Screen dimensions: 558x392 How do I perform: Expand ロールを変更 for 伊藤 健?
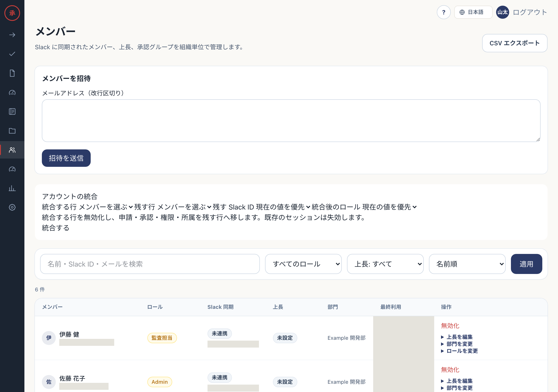pos(459,351)
